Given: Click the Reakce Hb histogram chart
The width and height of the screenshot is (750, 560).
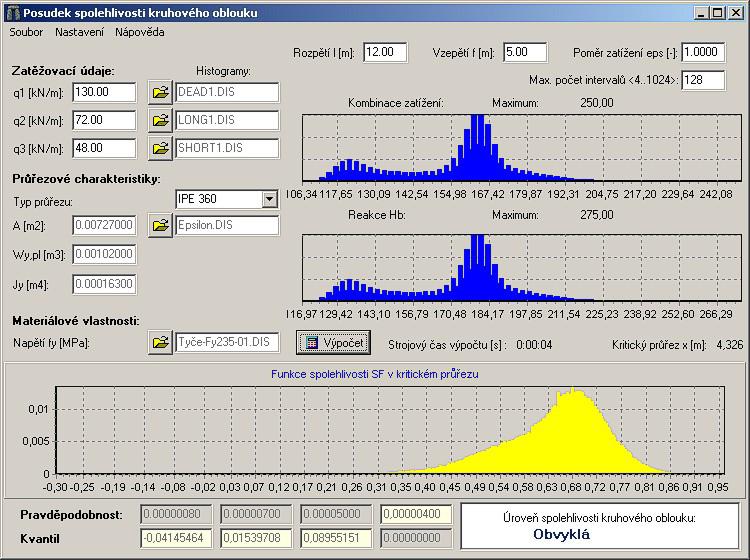Looking at the screenshot, I should click(522, 268).
